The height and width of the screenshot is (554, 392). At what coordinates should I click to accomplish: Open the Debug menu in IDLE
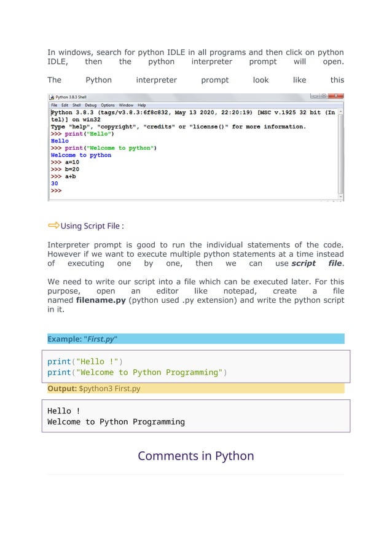coord(90,105)
